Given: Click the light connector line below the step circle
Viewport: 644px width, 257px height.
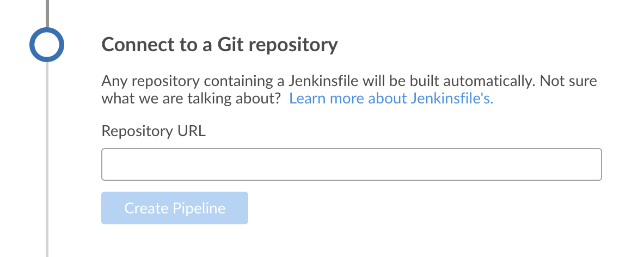Looking at the screenshot, I should pos(47,163).
